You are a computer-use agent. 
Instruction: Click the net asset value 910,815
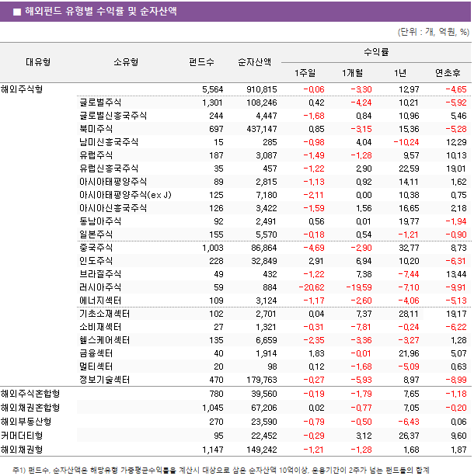pos(262,89)
